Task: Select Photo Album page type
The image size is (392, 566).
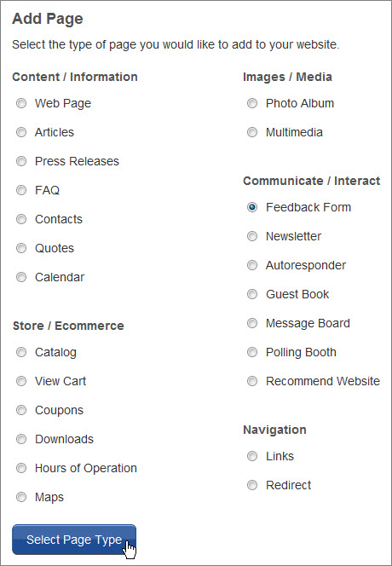Action: tap(252, 103)
